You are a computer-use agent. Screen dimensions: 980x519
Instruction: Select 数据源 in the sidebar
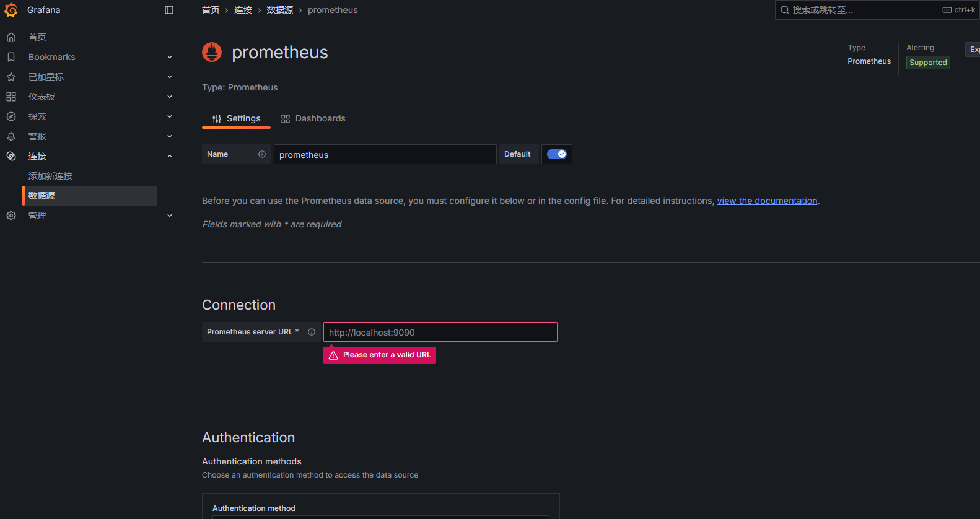click(x=90, y=196)
